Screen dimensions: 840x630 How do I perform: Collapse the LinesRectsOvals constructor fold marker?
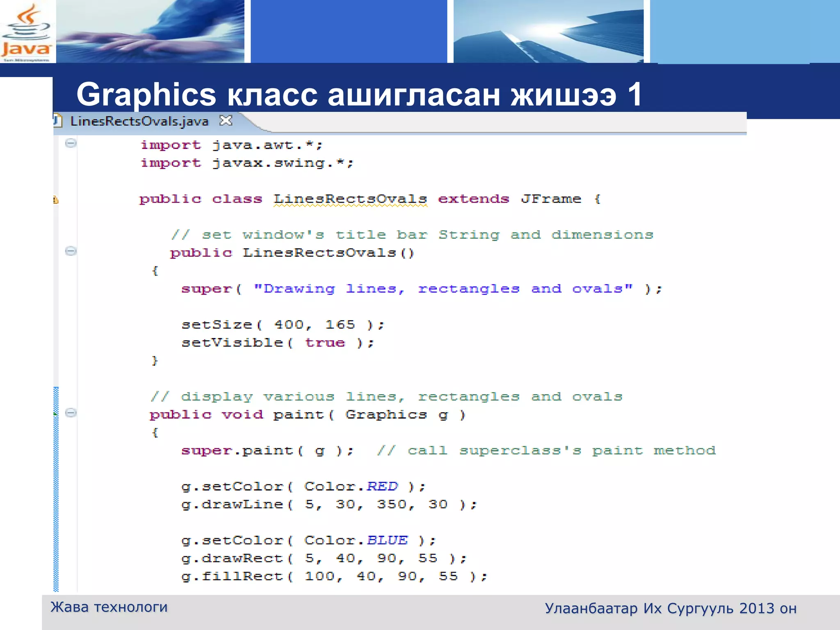(71, 251)
